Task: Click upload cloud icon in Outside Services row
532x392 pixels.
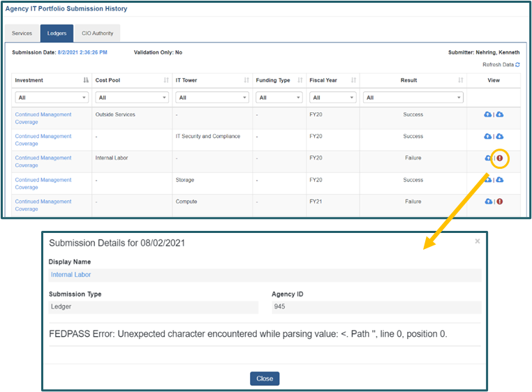Action: [487, 114]
